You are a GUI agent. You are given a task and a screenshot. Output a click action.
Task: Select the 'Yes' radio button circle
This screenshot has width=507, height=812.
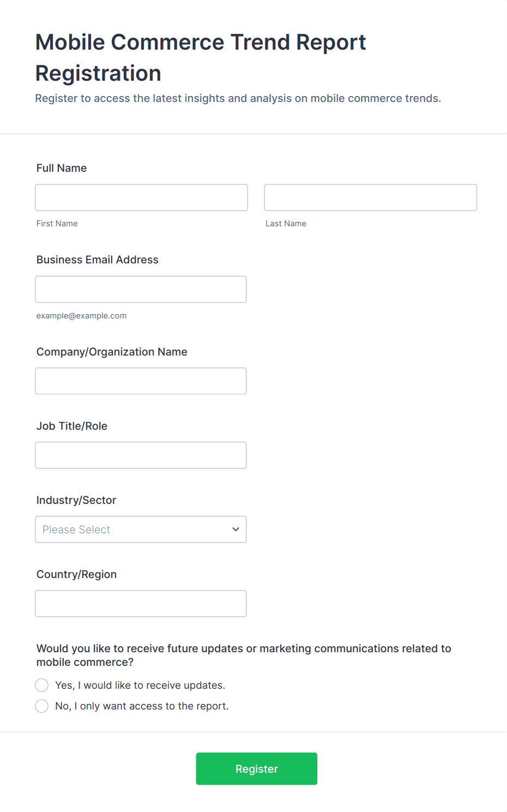(x=42, y=685)
